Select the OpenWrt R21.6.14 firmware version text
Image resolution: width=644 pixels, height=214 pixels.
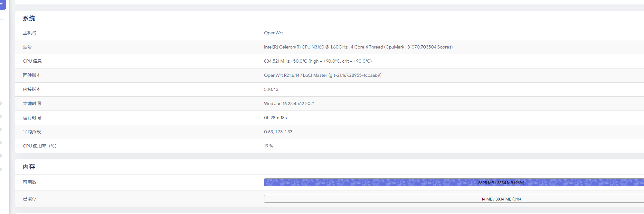[x=323, y=75]
